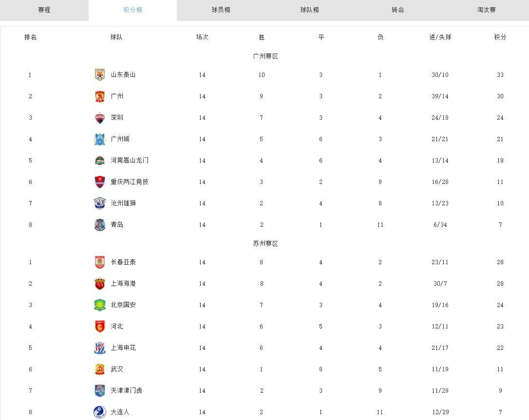Click the 山东泰山 team logo
Image resolution: width=529 pixels, height=420 pixels.
(x=99, y=75)
